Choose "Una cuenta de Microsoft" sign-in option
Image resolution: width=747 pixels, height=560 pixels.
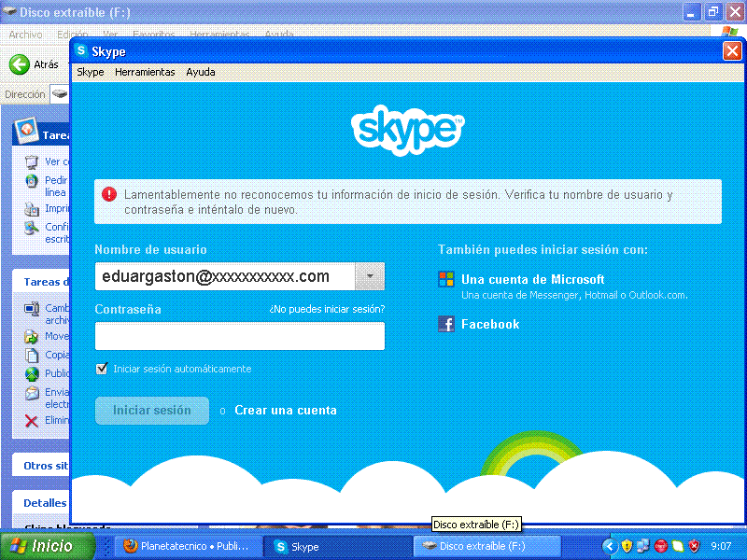[532, 279]
